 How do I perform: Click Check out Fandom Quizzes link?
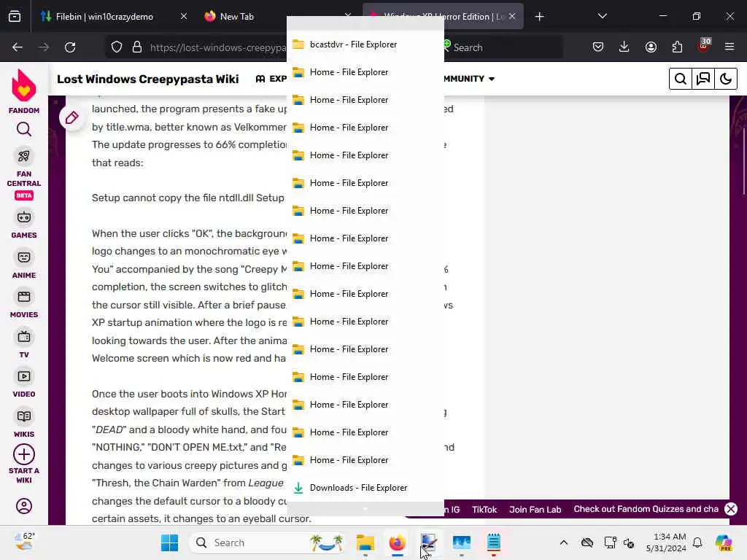pos(646,509)
